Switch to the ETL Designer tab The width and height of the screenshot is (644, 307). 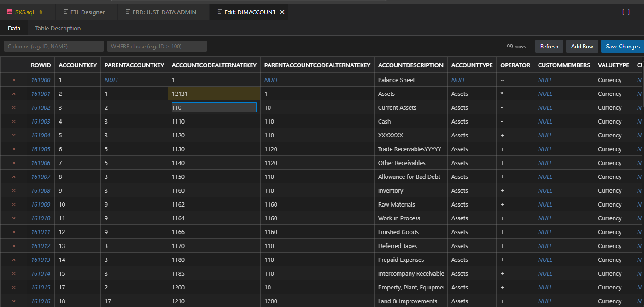pos(86,12)
